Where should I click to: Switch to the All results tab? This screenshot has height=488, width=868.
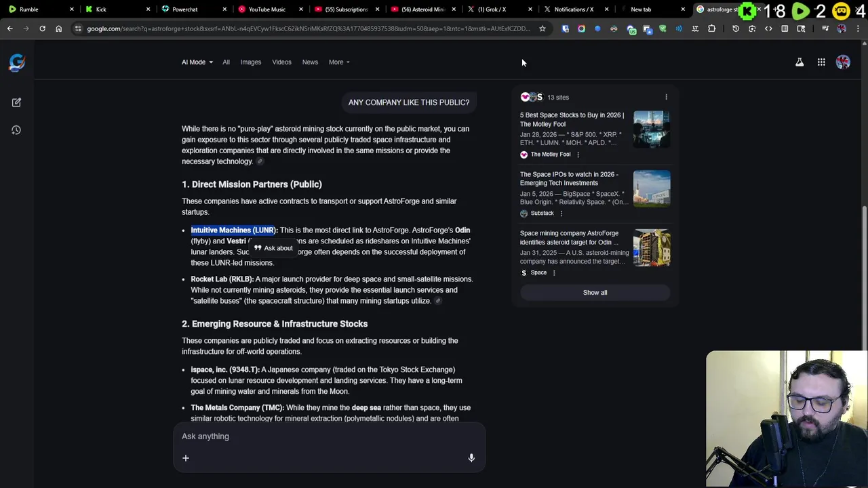coord(226,62)
